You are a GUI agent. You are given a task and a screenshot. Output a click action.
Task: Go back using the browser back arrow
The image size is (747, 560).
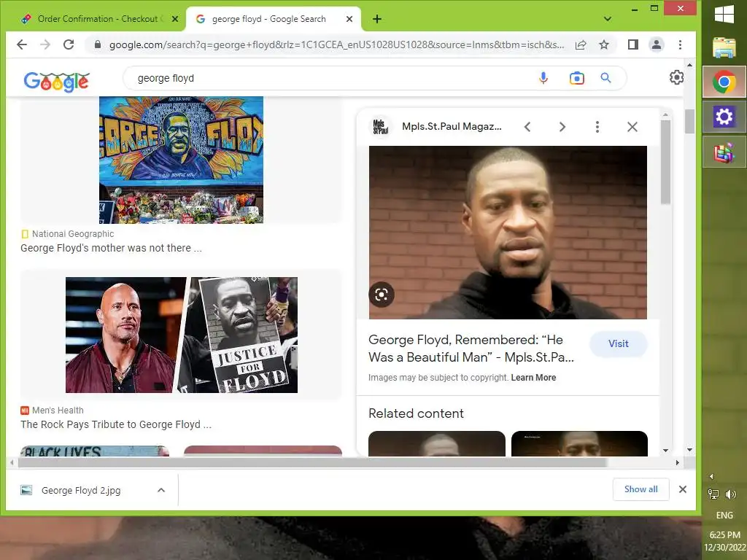pyautogui.click(x=22, y=44)
